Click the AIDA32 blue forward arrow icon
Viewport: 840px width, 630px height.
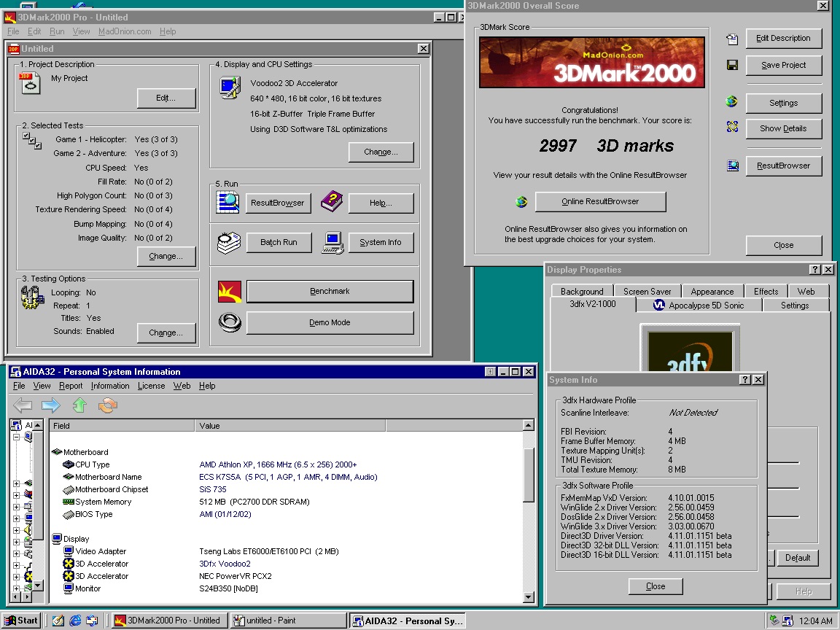[50, 405]
